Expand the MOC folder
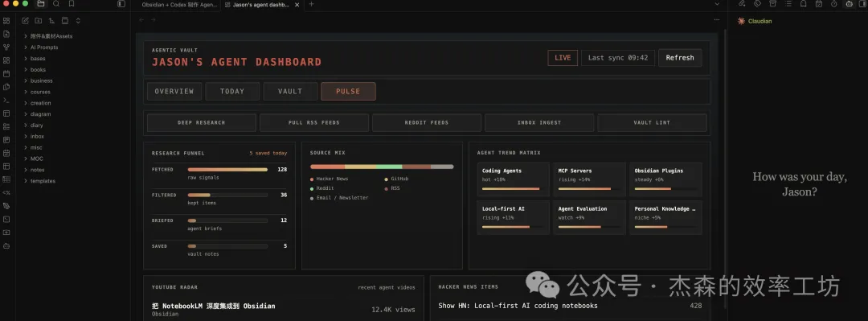Screen dimensions: 868x321 (36, 158)
